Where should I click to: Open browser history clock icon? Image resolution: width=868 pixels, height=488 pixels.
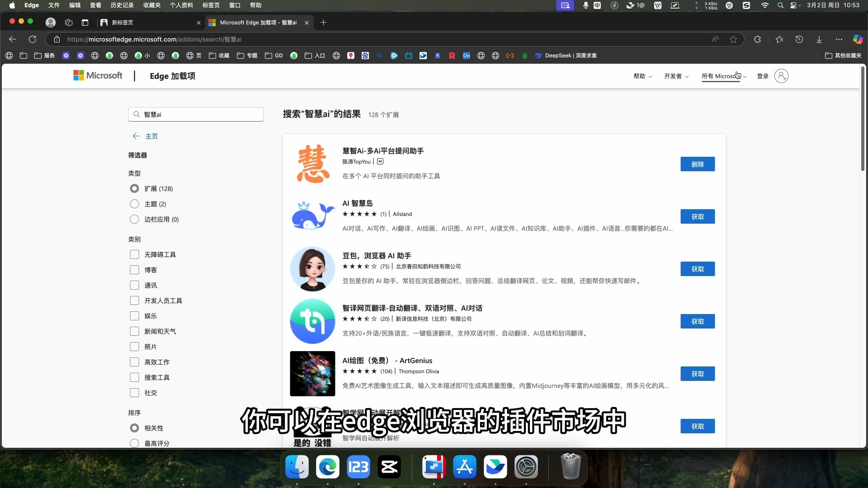click(x=799, y=39)
